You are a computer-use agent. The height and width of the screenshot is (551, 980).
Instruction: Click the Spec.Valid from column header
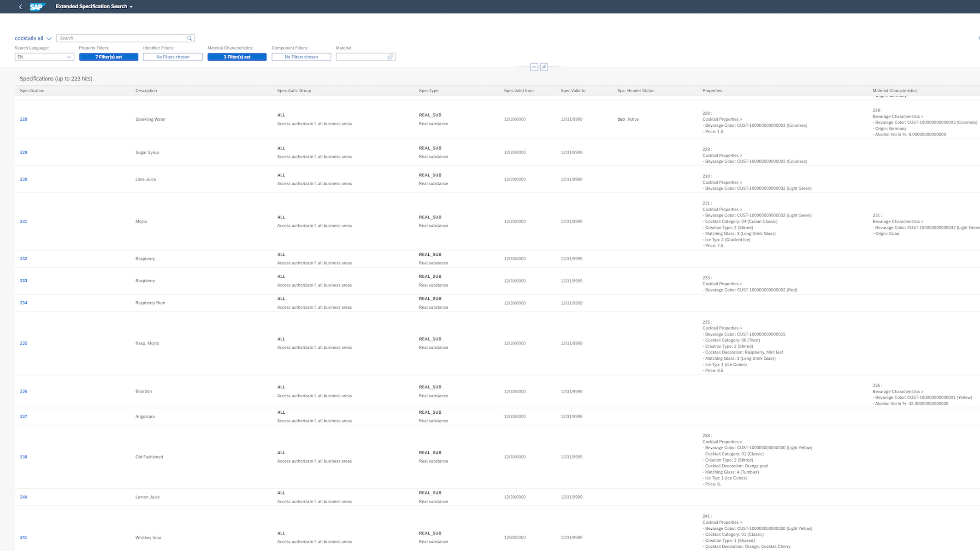pos(519,91)
